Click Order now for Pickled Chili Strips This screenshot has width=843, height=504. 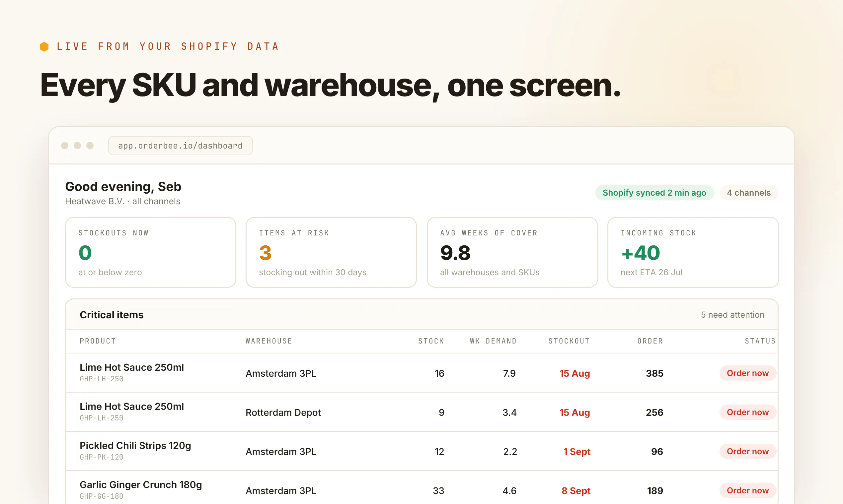pos(747,451)
